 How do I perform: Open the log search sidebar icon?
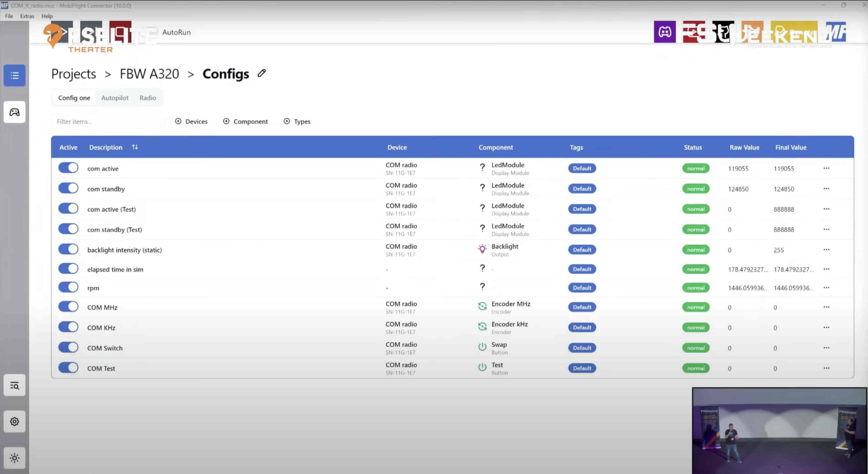(14, 385)
